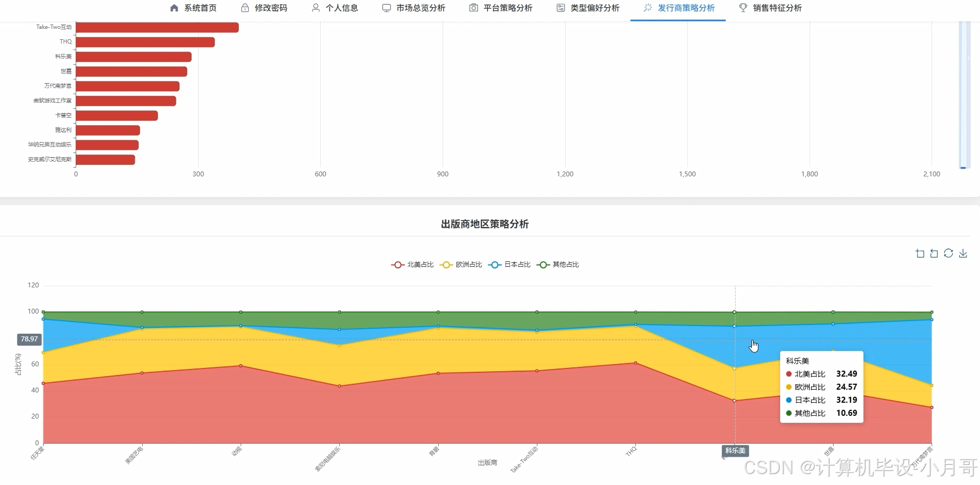Toggle the 日本占比 legend series
The height and width of the screenshot is (485, 980).
click(x=509, y=265)
